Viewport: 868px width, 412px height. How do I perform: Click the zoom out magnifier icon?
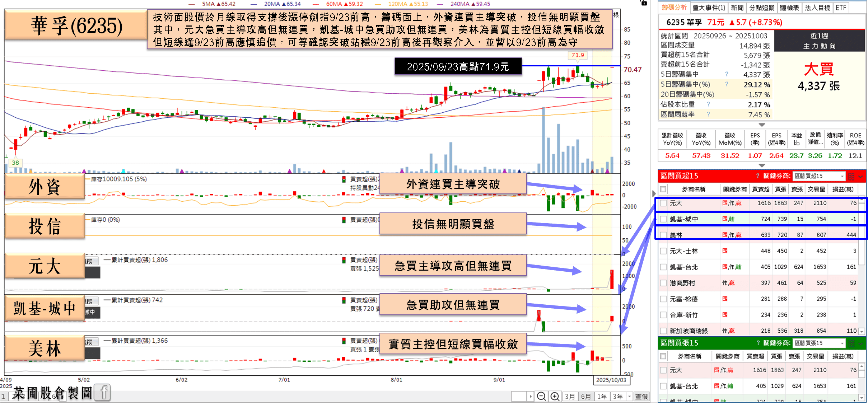541,397
